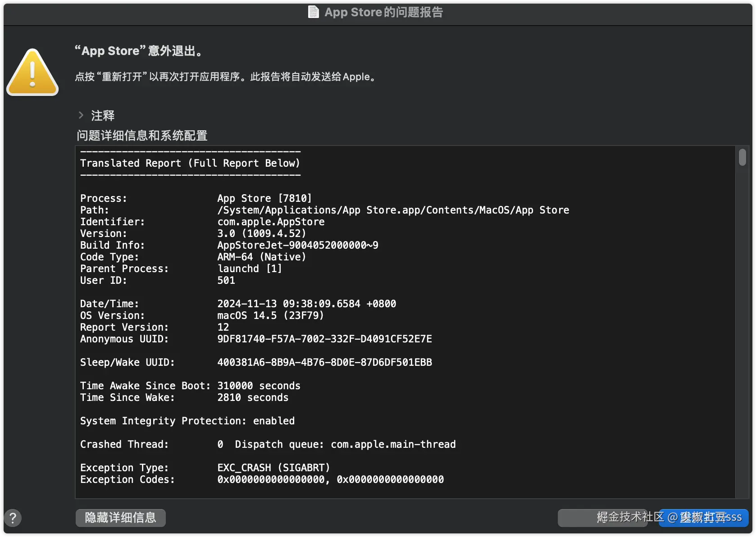The height and width of the screenshot is (537, 756).
Task: Click the "Anonymous UUID:" field label
Action: coord(124,339)
